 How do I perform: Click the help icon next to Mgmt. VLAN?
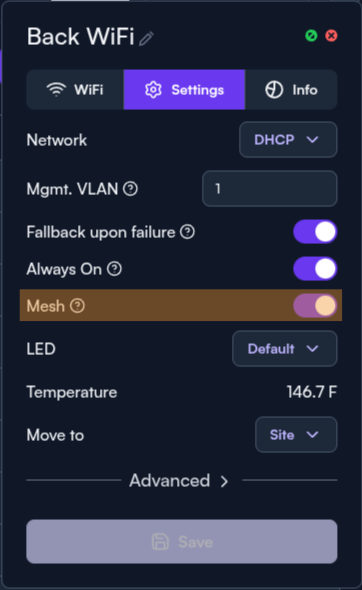131,189
